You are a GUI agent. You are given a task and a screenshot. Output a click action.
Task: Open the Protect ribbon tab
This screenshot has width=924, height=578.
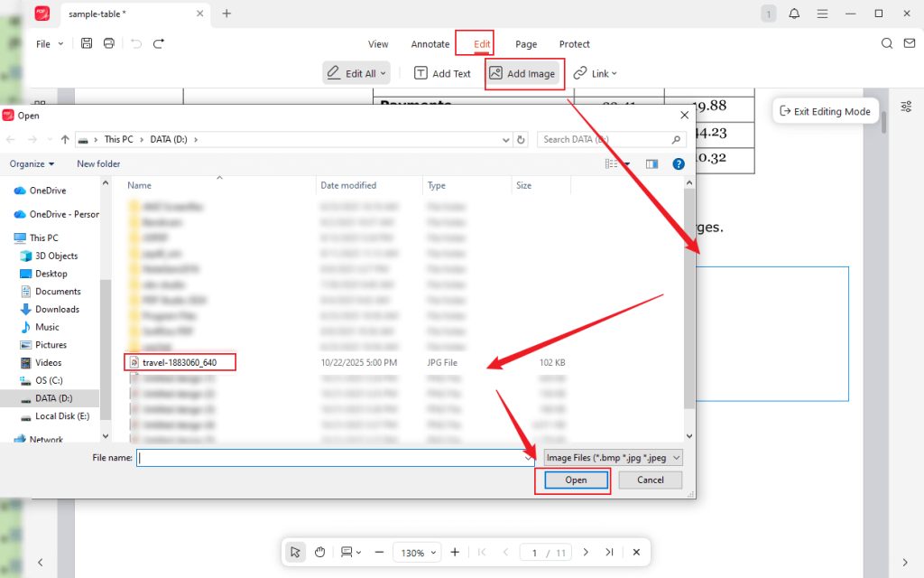click(574, 43)
